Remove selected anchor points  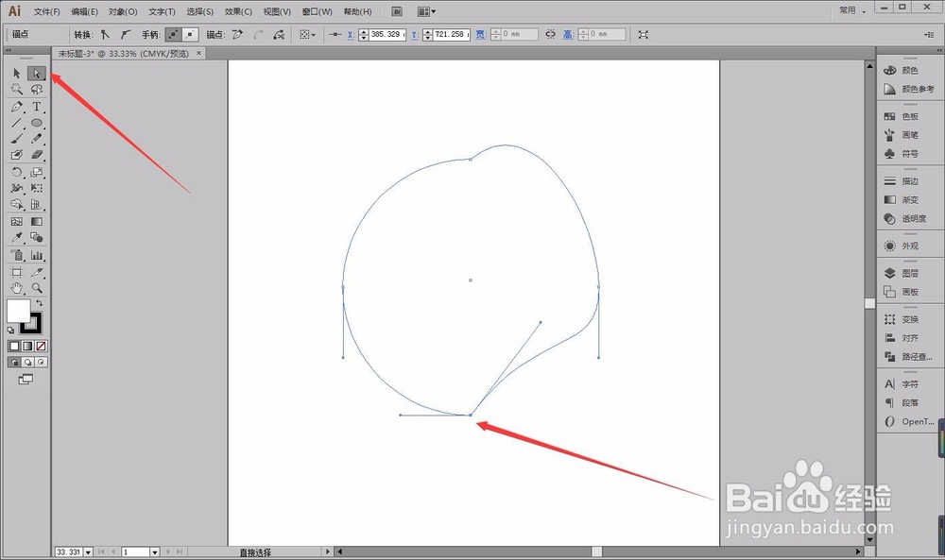[x=237, y=35]
